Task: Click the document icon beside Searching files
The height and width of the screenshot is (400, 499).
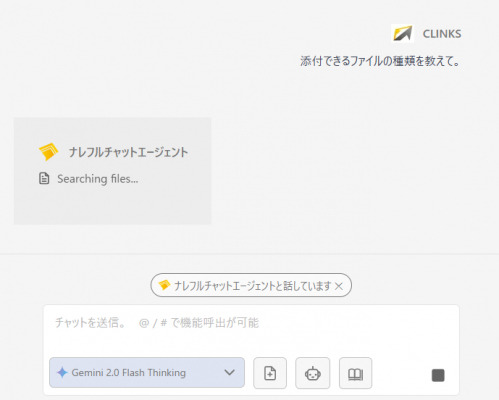Action: [x=44, y=179]
